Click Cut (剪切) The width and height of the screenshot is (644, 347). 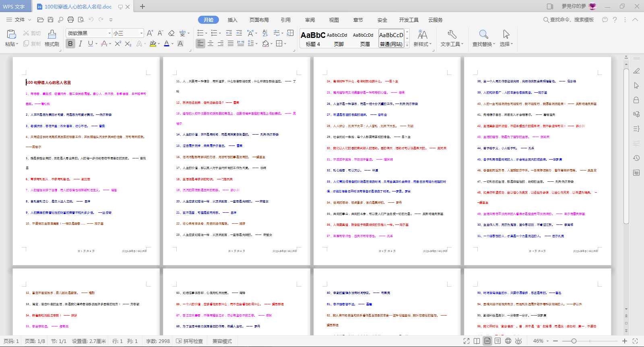[32, 33]
